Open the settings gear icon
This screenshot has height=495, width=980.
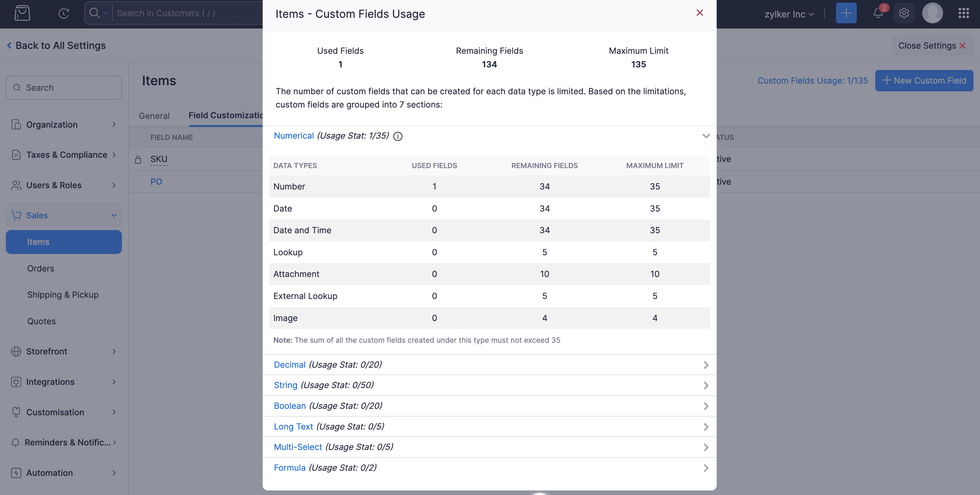pyautogui.click(x=904, y=13)
